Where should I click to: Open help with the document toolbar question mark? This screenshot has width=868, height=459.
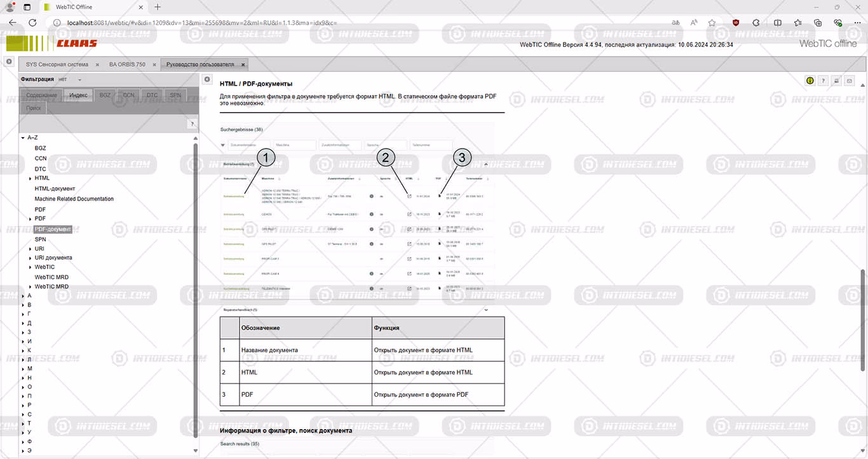click(x=823, y=81)
